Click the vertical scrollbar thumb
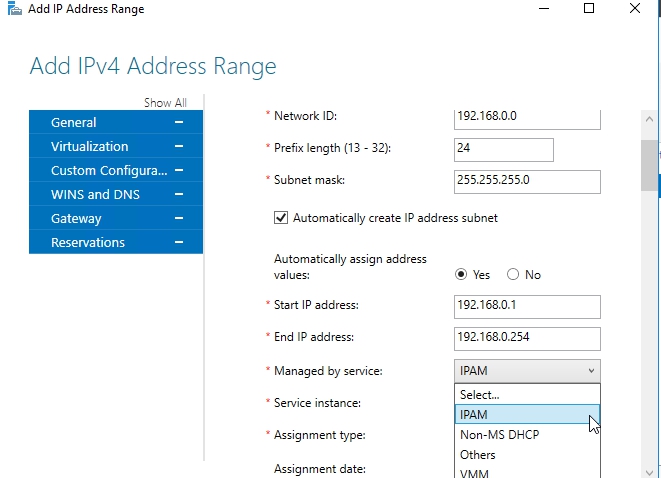 click(x=650, y=165)
